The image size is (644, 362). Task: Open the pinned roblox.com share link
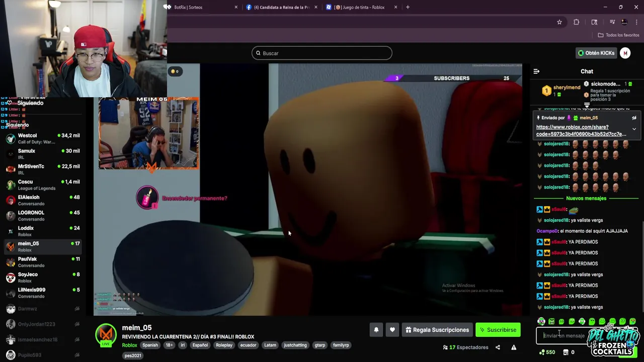pyautogui.click(x=581, y=131)
